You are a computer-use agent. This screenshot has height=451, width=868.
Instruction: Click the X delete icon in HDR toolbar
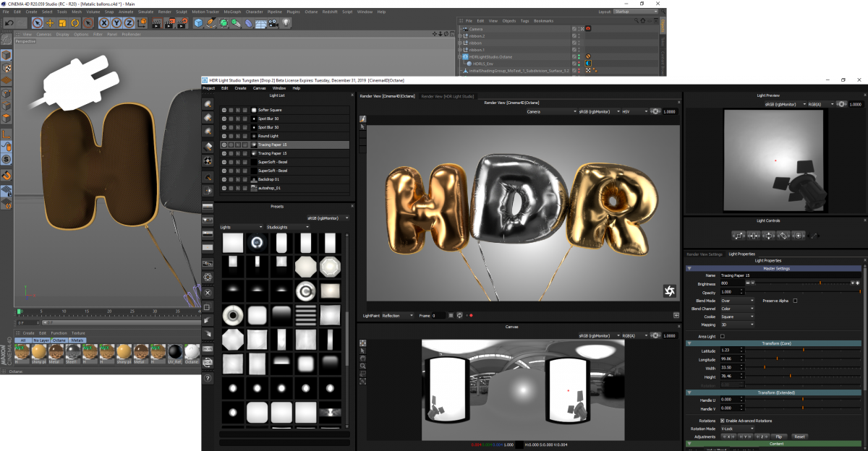208,292
